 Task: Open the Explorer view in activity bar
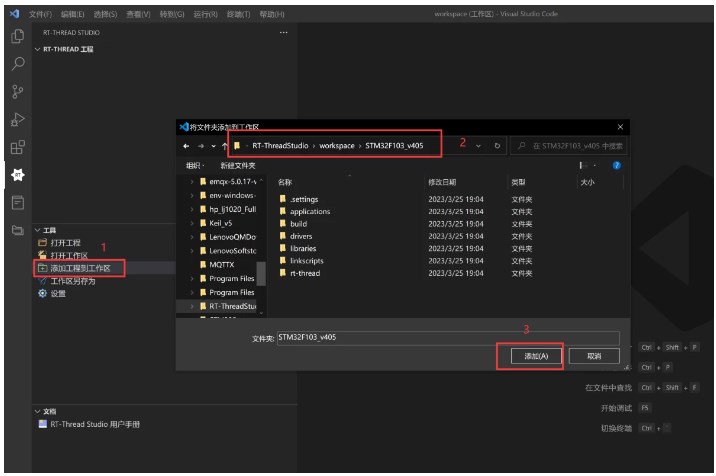point(17,36)
